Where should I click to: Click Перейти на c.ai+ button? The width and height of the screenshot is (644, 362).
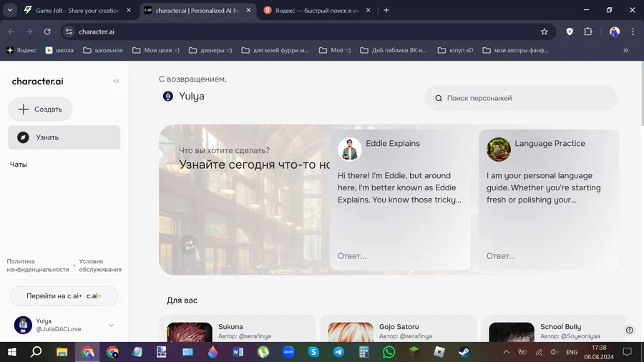click(64, 296)
